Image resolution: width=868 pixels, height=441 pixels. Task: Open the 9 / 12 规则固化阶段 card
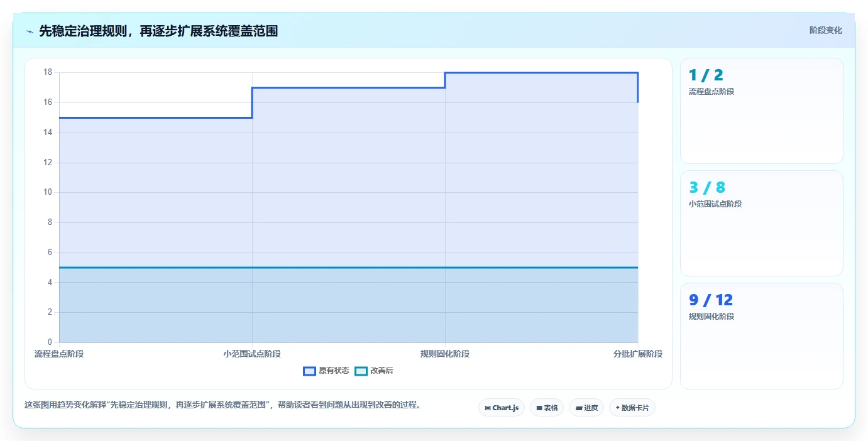762,336
